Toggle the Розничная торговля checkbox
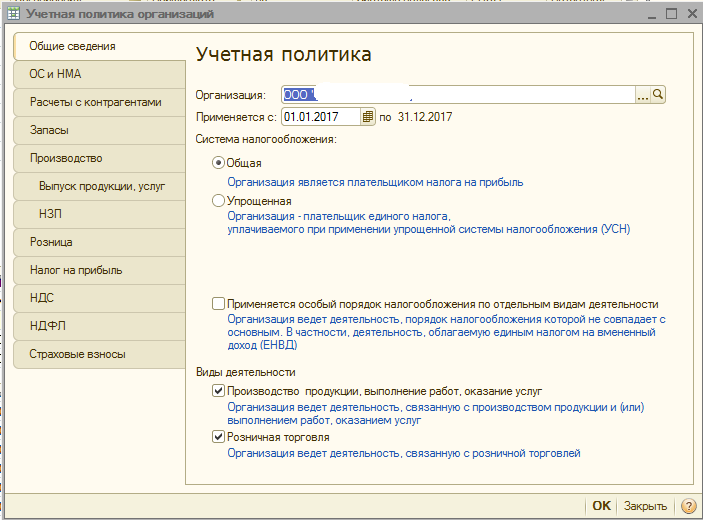 click(x=219, y=437)
